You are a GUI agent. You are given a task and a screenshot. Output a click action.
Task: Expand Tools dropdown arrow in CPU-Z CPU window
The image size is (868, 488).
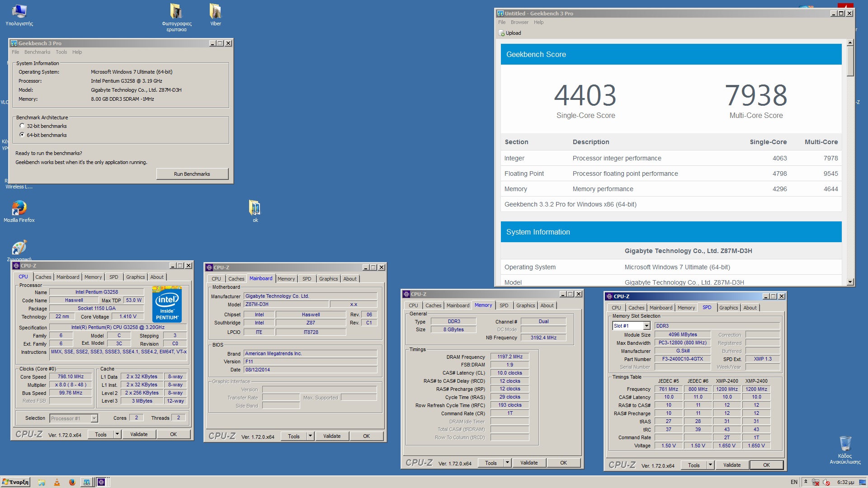click(x=117, y=434)
